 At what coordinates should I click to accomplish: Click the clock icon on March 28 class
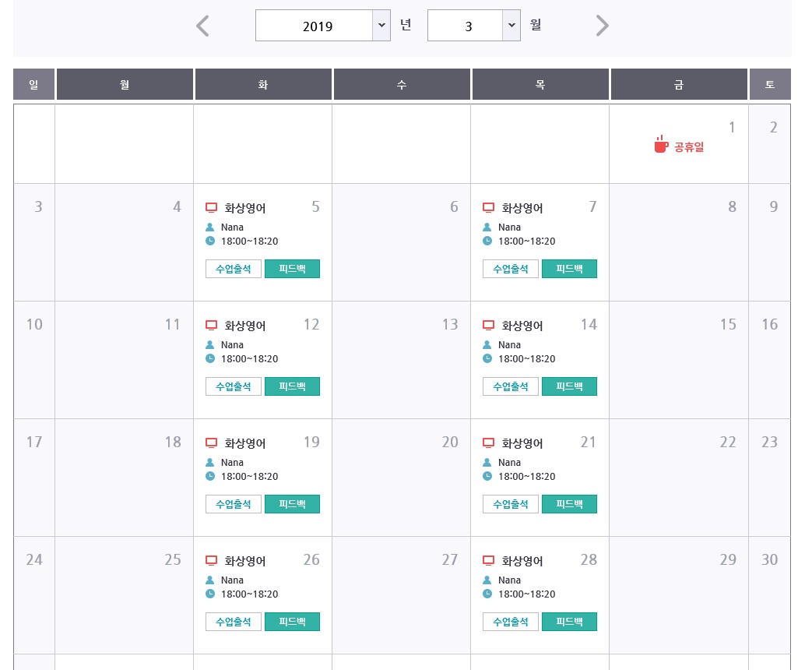pos(487,594)
